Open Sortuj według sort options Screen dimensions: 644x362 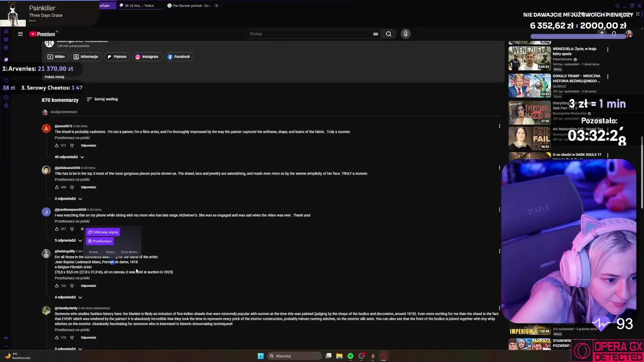tap(102, 99)
